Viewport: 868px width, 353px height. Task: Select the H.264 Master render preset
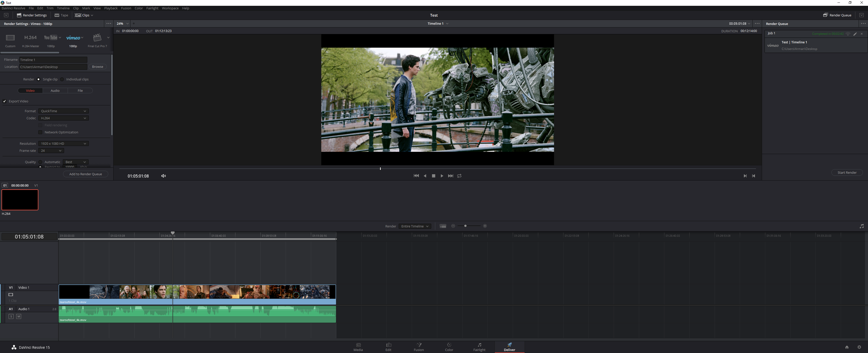(30, 40)
